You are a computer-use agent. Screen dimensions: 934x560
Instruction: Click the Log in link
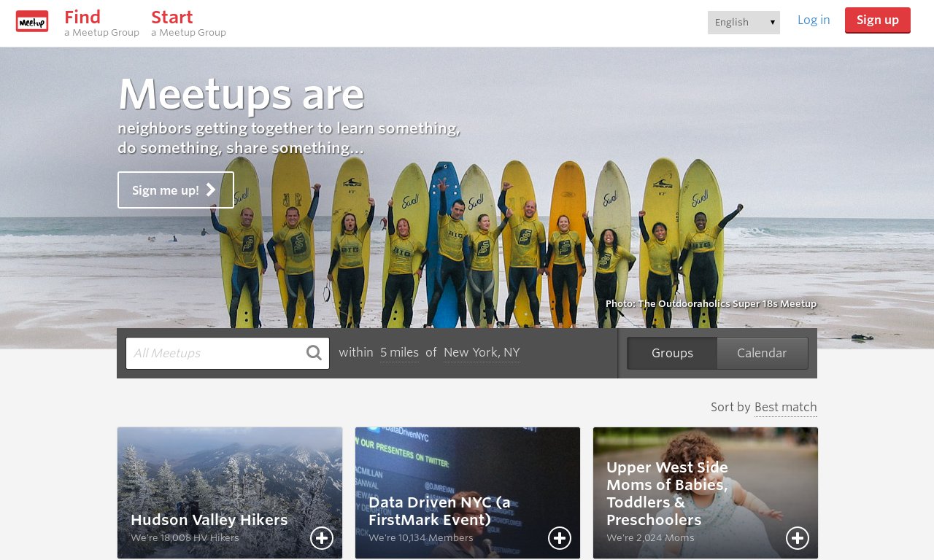pyautogui.click(x=814, y=20)
